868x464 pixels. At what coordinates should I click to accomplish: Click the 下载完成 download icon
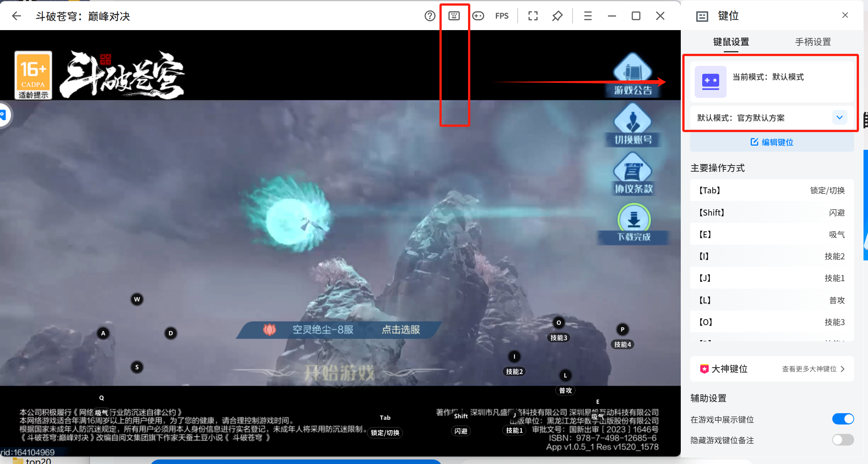pyautogui.click(x=634, y=224)
